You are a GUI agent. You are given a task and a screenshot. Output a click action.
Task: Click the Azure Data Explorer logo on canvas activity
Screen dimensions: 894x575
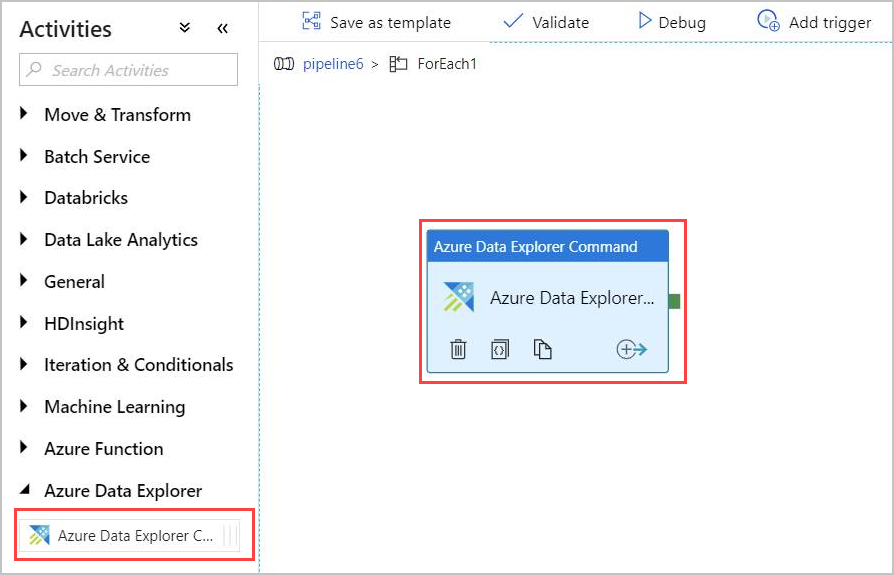coord(459,297)
